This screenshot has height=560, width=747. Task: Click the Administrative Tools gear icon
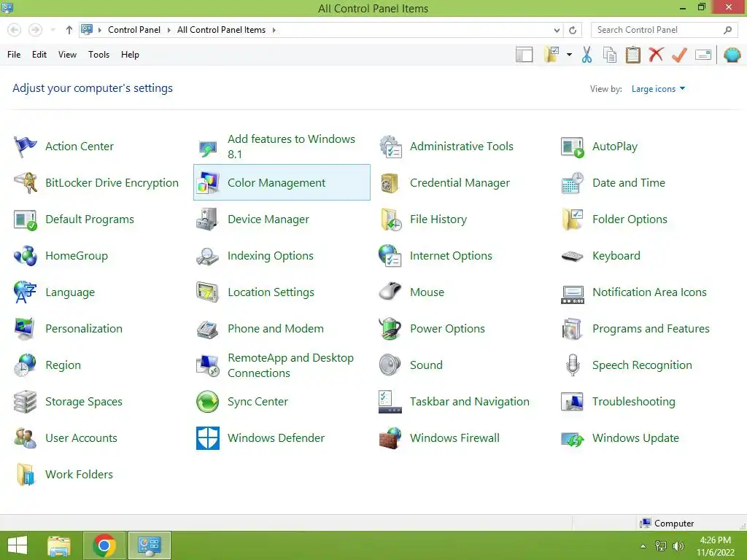pyautogui.click(x=390, y=146)
